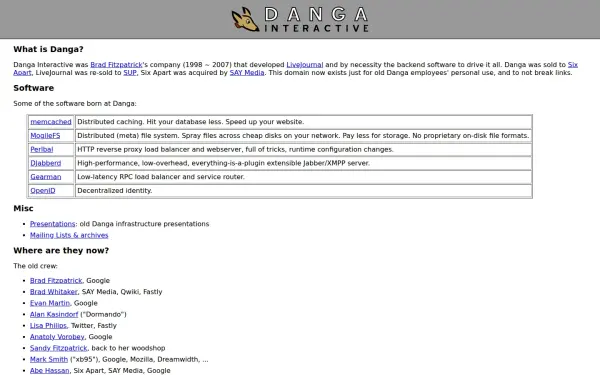Click 'Some of the software born at Danga:' text
The height and width of the screenshot is (375, 600).
[x=75, y=104]
